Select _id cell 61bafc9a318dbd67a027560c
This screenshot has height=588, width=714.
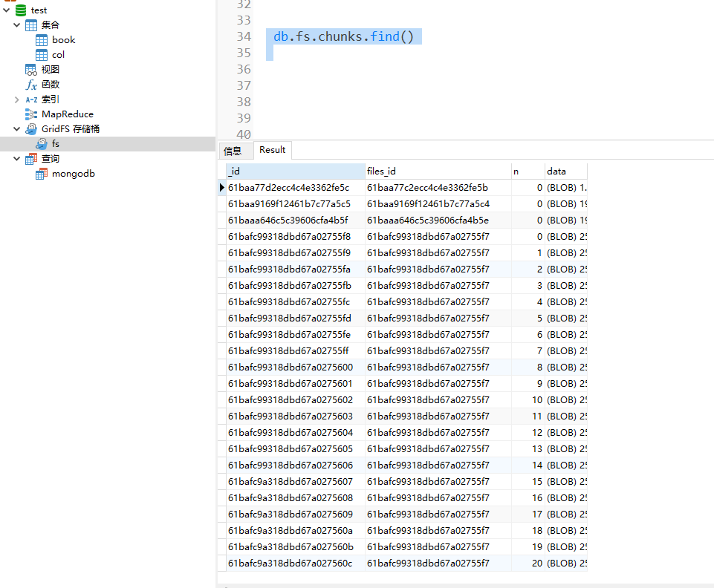[296, 563]
